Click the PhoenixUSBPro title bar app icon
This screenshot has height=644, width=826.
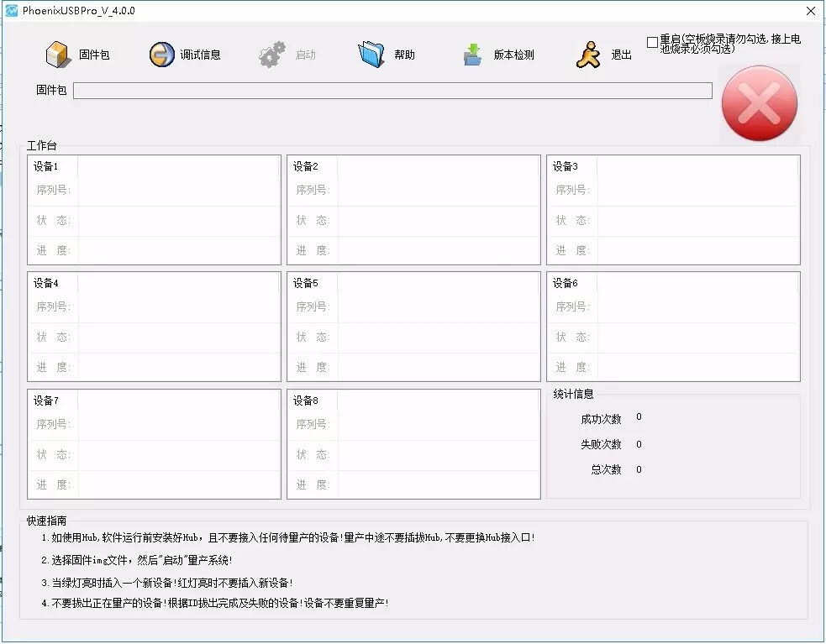12,10
